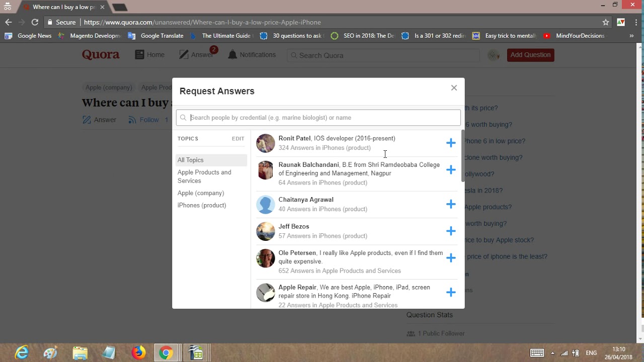The image size is (644, 362).
Task: Close the Request Answers dialog
Action: [454, 87]
